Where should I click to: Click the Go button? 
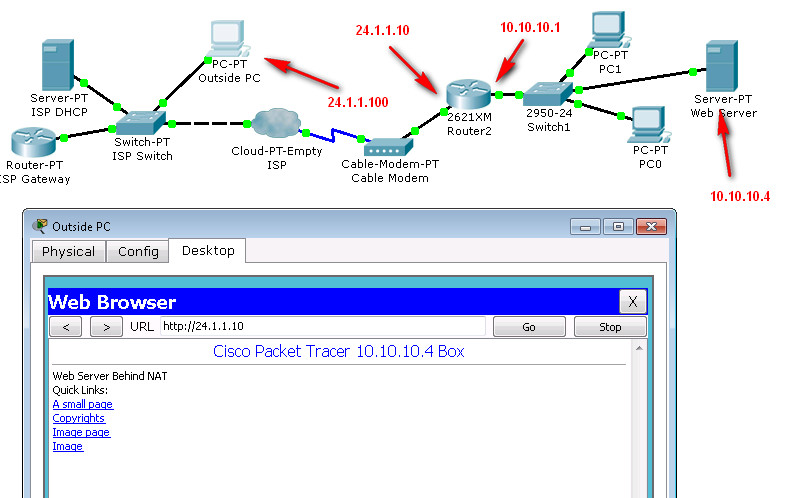coord(529,327)
